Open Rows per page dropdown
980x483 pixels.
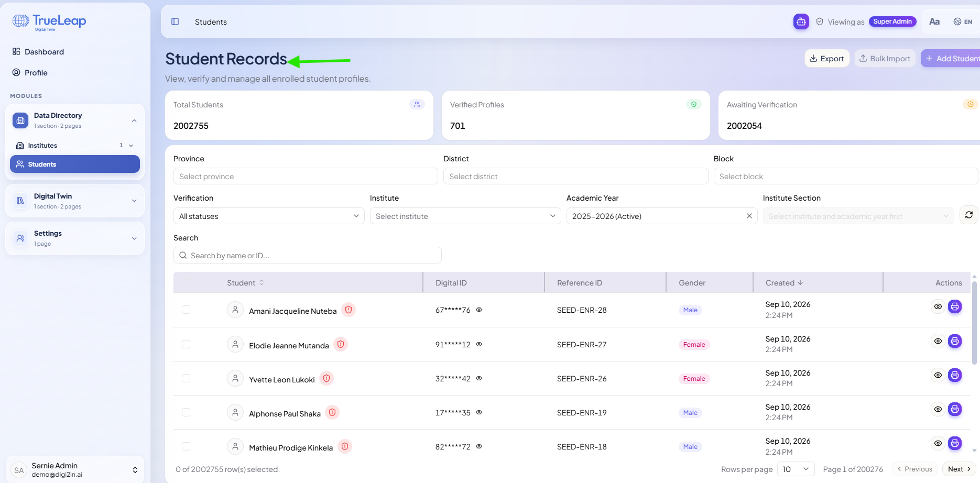tap(796, 469)
